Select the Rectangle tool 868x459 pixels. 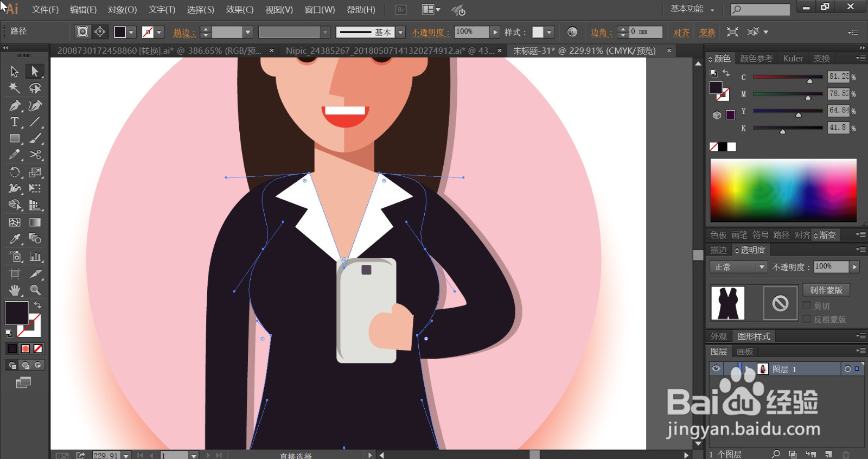click(15, 139)
